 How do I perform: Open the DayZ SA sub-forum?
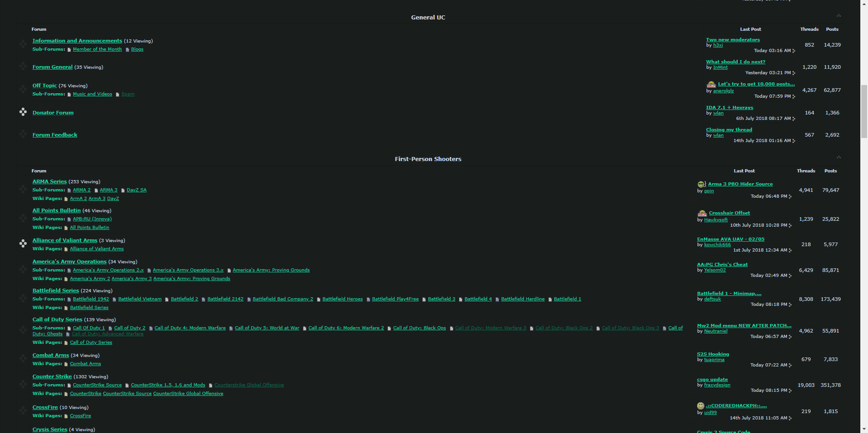pyautogui.click(x=137, y=190)
